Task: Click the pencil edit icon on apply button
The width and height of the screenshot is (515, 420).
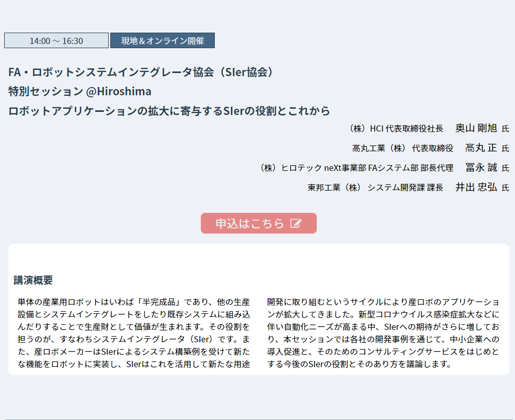Action: [x=296, y=224]
